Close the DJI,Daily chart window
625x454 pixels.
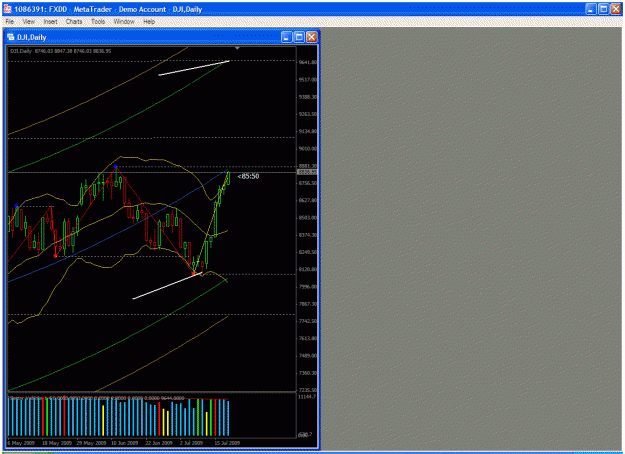(x=312, y=37)
